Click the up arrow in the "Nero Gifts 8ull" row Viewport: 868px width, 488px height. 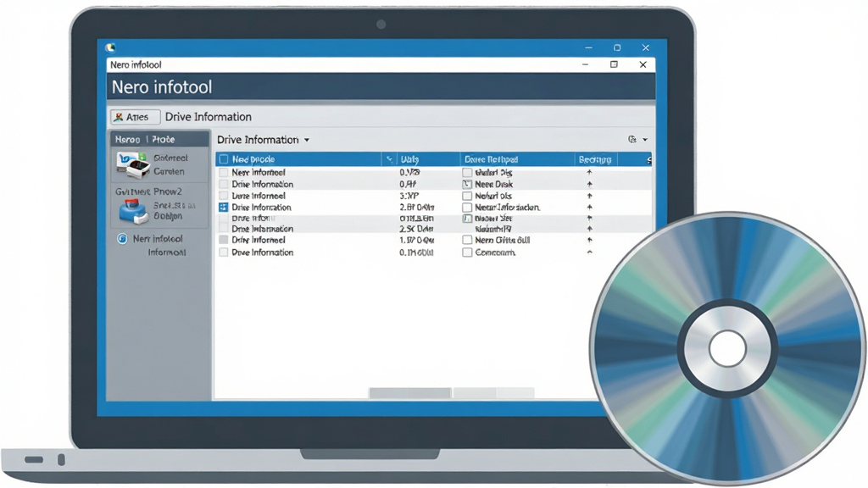[590, 240]
